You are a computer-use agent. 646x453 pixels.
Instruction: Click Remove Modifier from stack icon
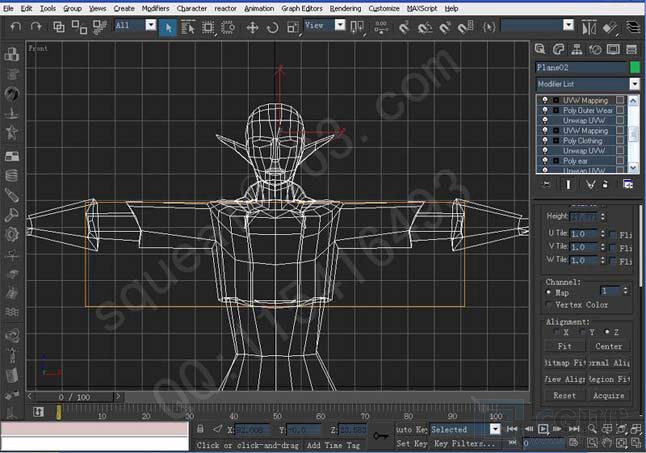pyautogui.click(x=605, y=184)
